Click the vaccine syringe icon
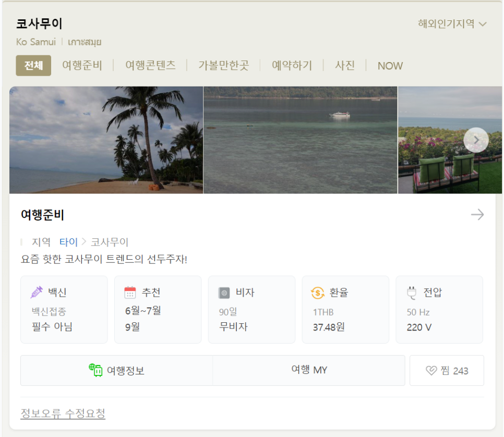The image size is (504, 437). coord(37,293)
